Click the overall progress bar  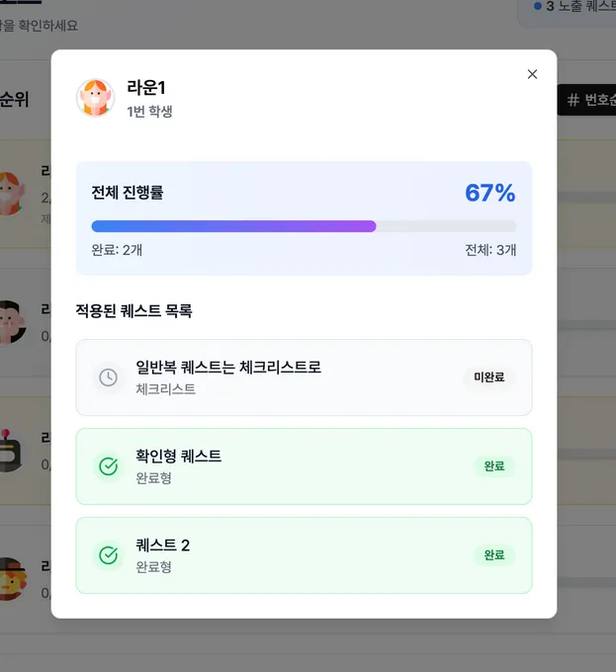[303, 226]
